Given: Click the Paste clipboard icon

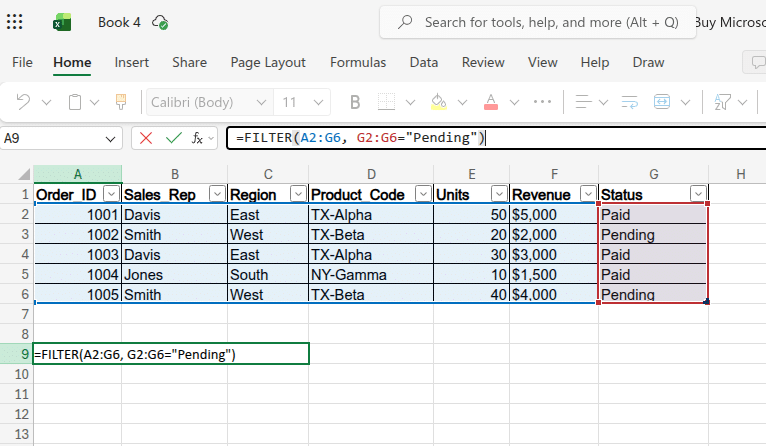Looking at the screenshot, I should [75, 102].
